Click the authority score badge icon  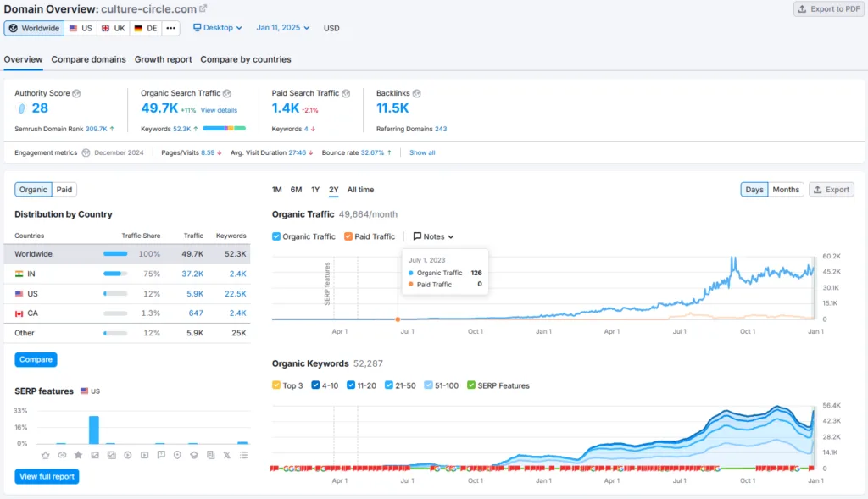tap(21, 108)
